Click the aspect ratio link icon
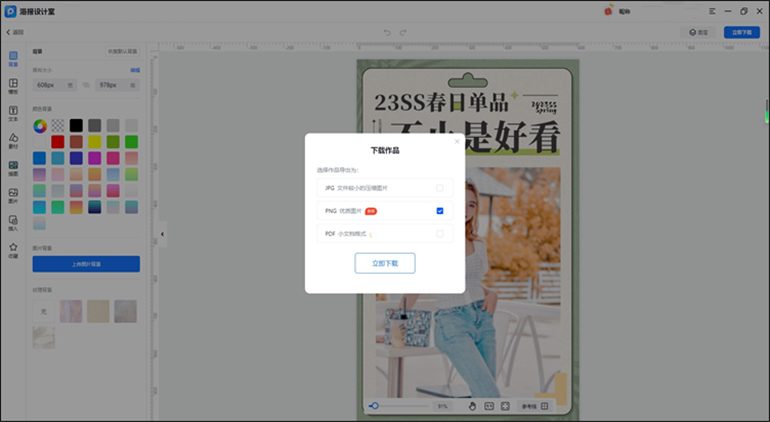The image size is (770, 422). [86, 85]
